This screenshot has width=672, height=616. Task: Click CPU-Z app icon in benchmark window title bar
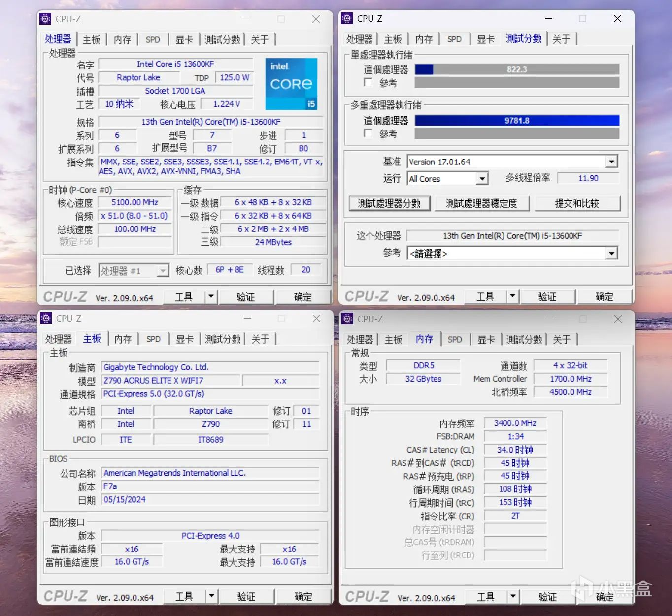[x=347, y=18]
